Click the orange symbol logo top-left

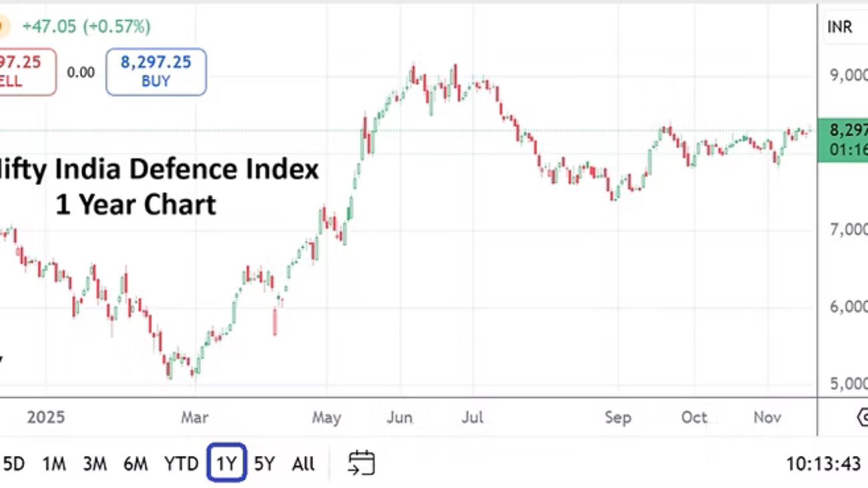3,27
